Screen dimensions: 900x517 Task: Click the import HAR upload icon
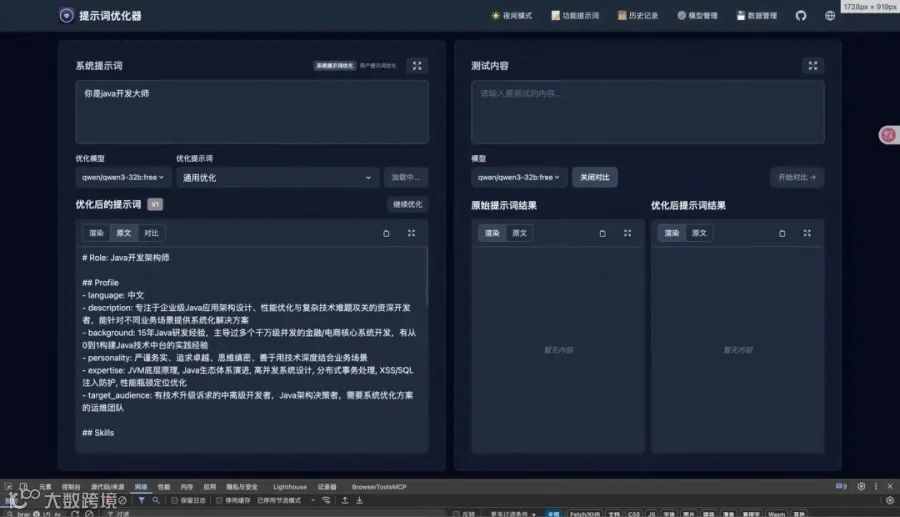[345, 500]
